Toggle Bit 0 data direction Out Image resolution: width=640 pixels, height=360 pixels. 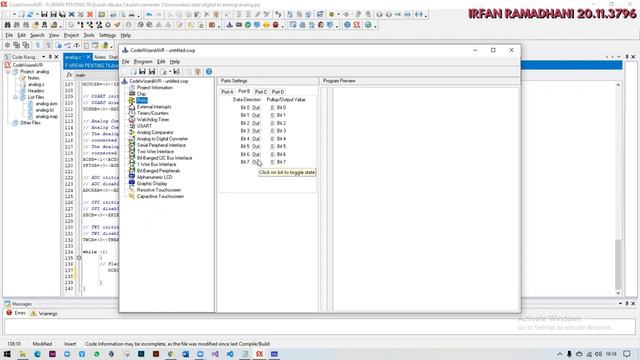point(256,108)
